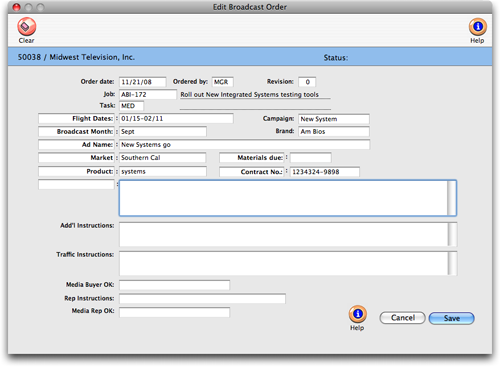500x367 pixels.
Task: Click the Product label box
Action: (76, 171)
